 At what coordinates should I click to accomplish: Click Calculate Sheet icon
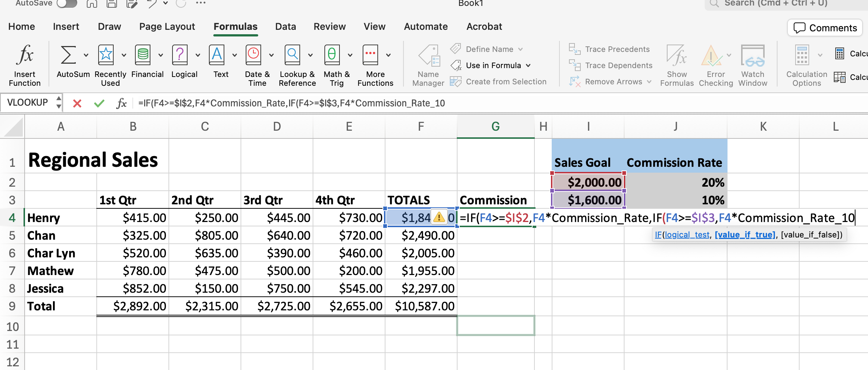click(840, 77)
